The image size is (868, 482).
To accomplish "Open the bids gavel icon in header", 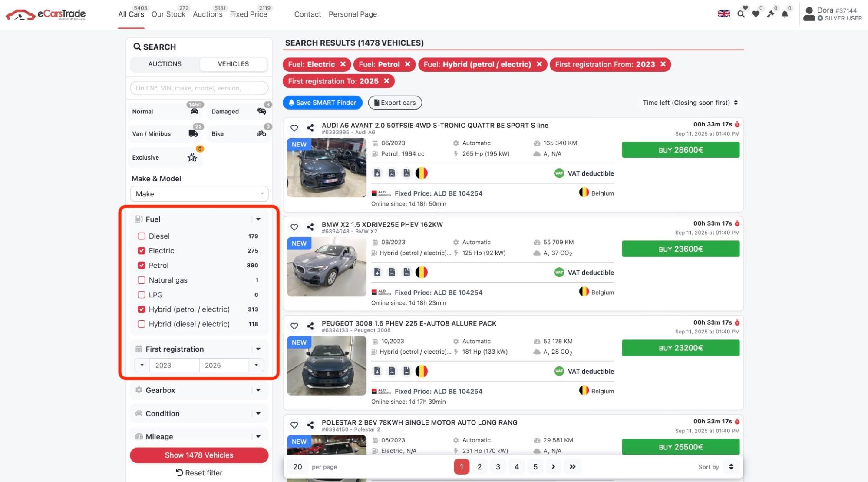I will pos(770,14).
